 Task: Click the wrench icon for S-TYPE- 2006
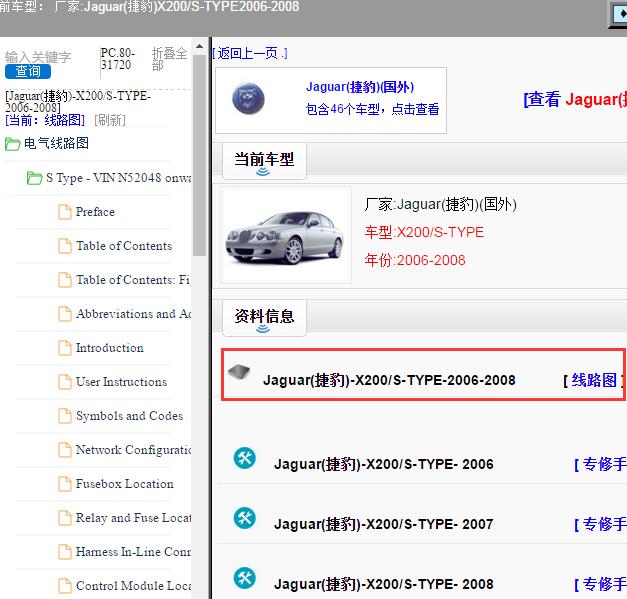(x=245, y=458)
